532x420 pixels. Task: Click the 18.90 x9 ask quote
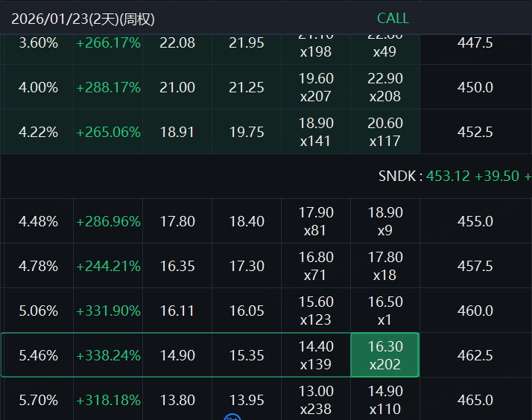(384, 221)
